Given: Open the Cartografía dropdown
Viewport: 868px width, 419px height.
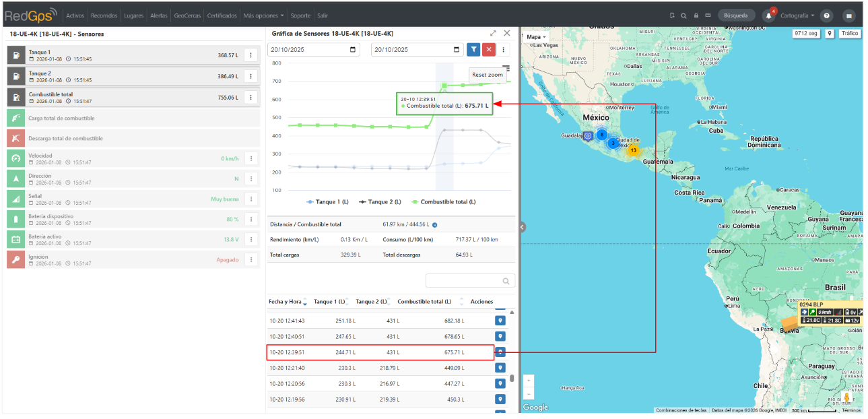Looking at the screenshot, I should pyautogui.click(x=797, y=15).
